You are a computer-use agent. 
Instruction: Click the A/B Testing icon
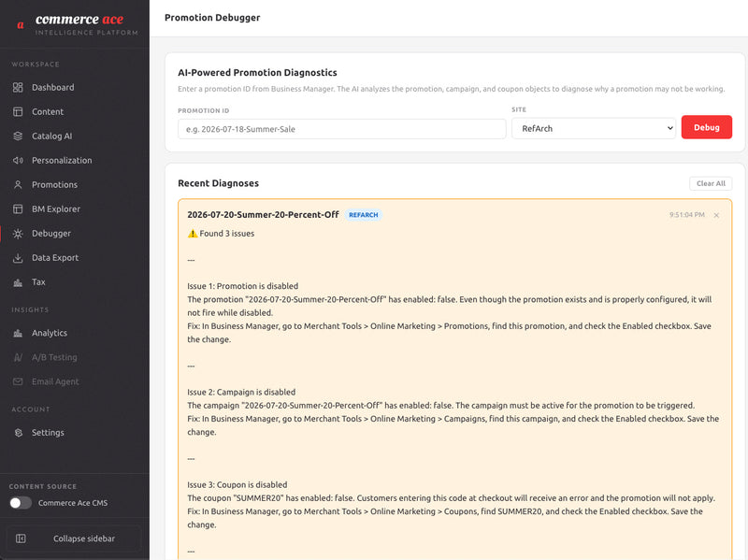18,357
